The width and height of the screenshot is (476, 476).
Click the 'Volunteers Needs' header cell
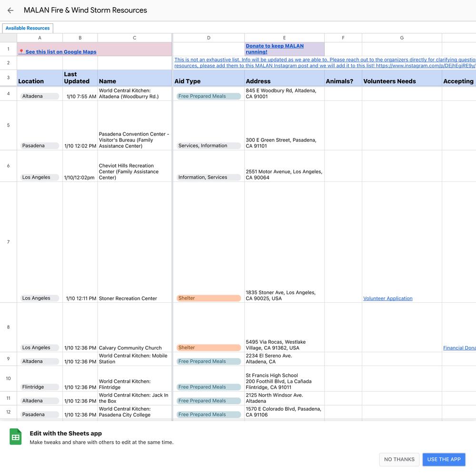click(x=402, y=78)
